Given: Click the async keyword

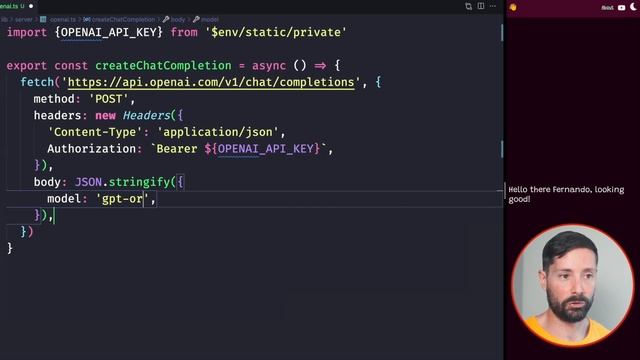Looking at the screenshot, I should coord(269,66).
